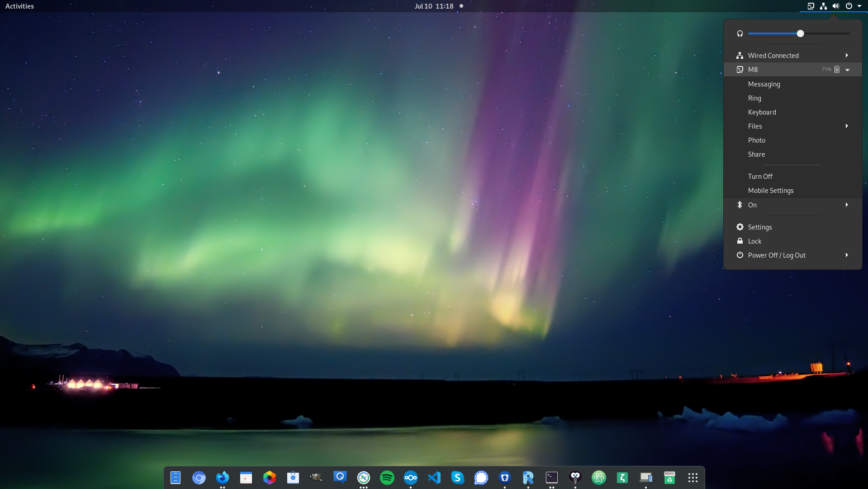Open Signal messenger from the dock
868x489 pixels.
tap(481, 478)
